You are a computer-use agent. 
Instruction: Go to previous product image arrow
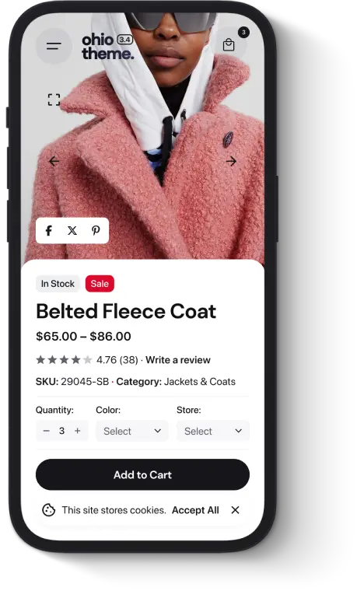point(54,161)
